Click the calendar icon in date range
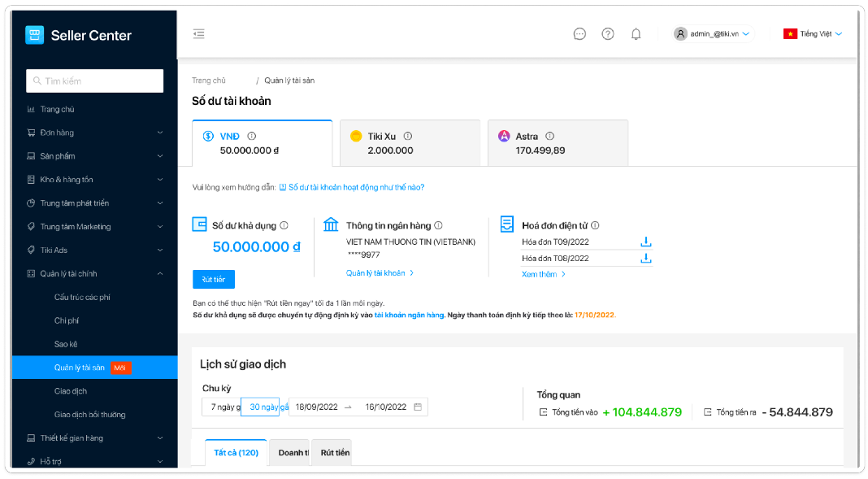The height and width of the screenshot is (479, 868). pyautogui.click(x=418, y=407)
